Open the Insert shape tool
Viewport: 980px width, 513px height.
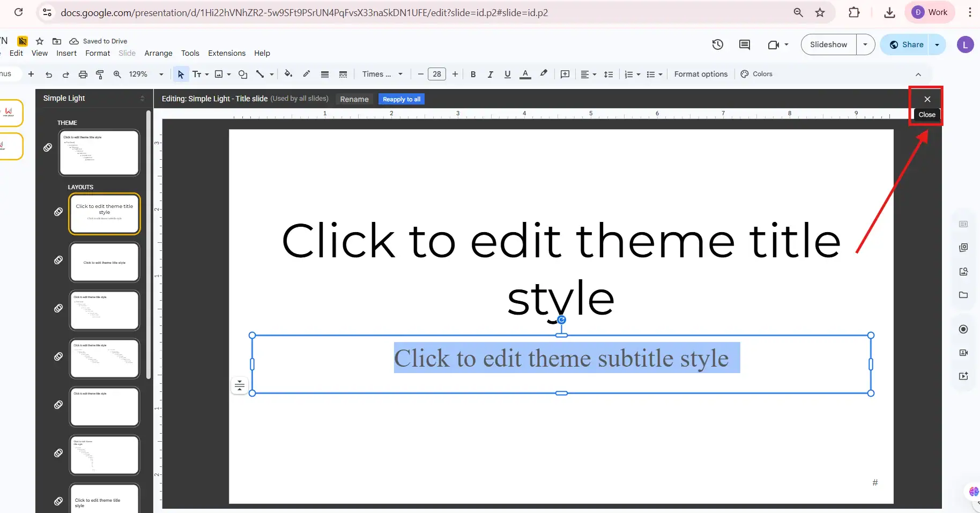[243, 75]
